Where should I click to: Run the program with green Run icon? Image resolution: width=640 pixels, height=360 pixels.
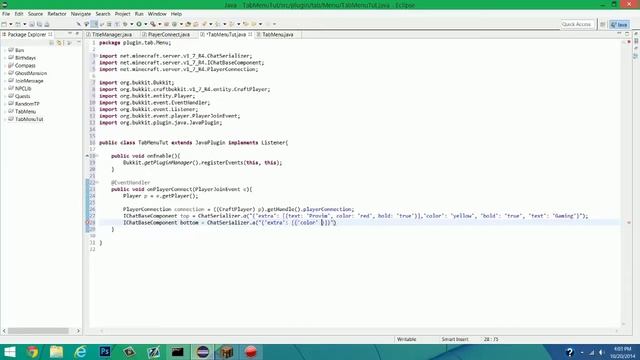(x=139, y=24)
